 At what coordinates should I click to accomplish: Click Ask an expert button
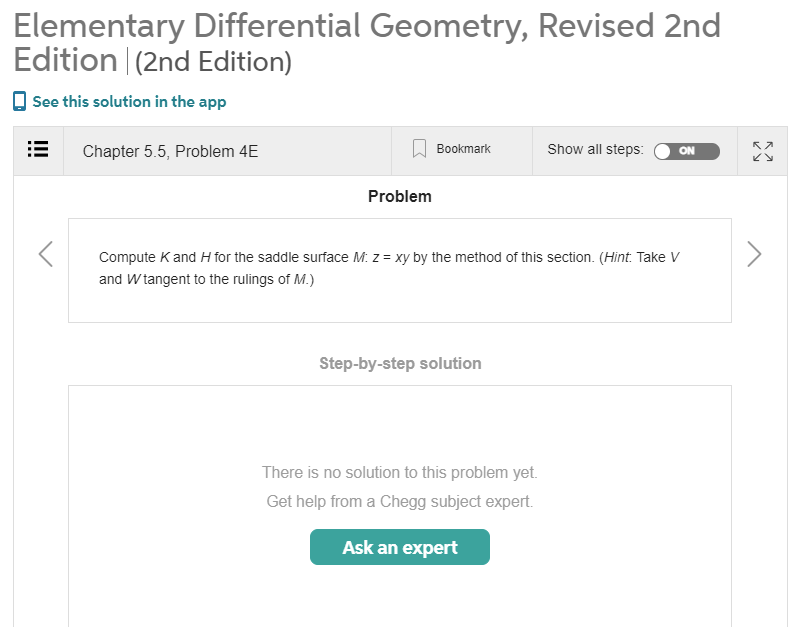pyautogui.click(x=400, y=547)
